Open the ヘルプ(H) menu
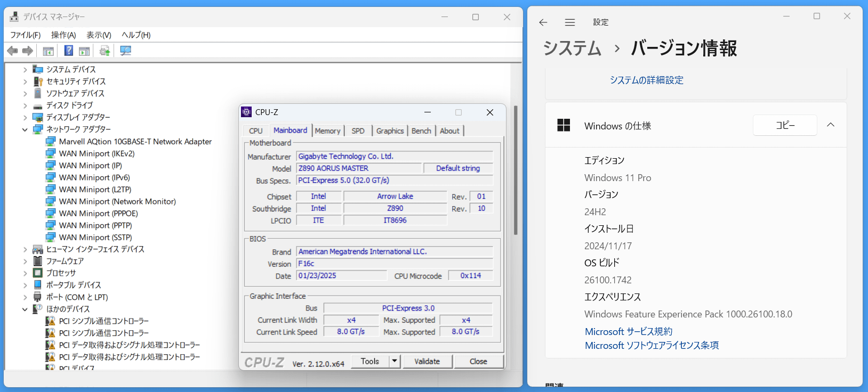The height and width of the screenshot is (392, 868). pos(136,35)
